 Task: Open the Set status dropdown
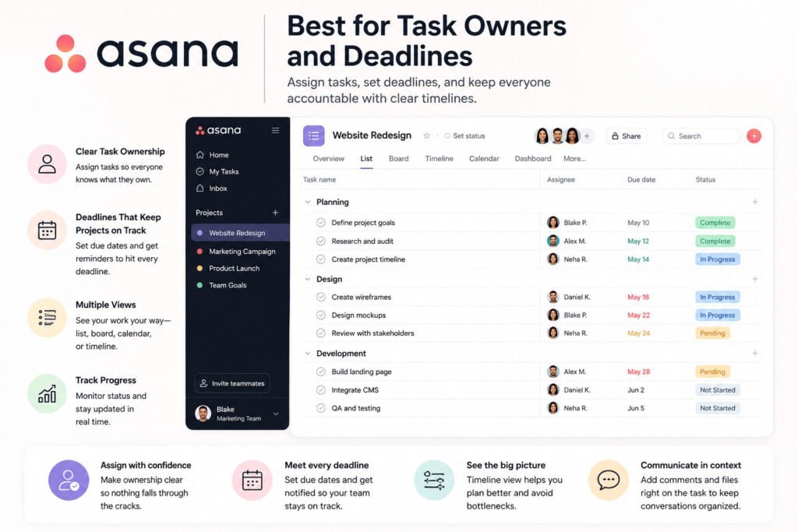point(464,136)
